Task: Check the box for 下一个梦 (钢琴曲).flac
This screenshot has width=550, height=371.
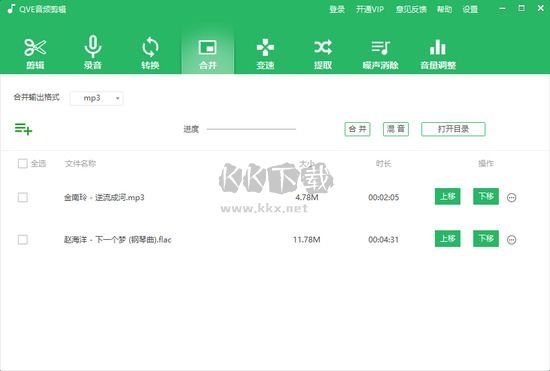Action: click(x=22, y=240)
